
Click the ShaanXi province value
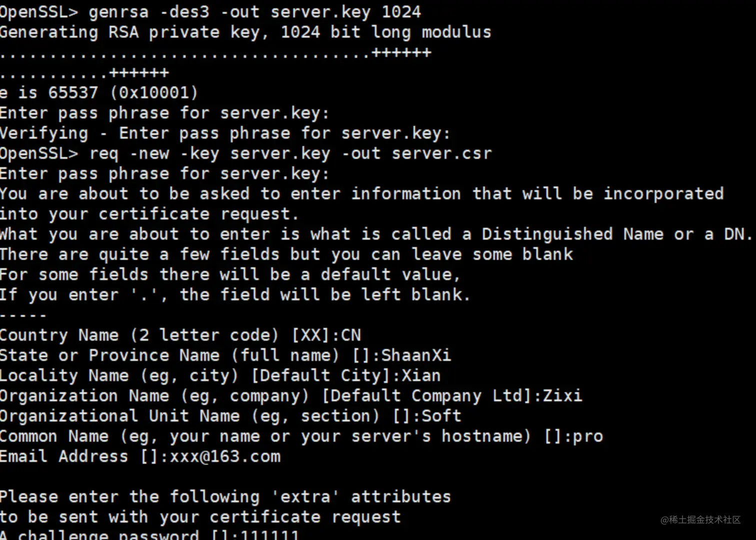click(416, 355)
